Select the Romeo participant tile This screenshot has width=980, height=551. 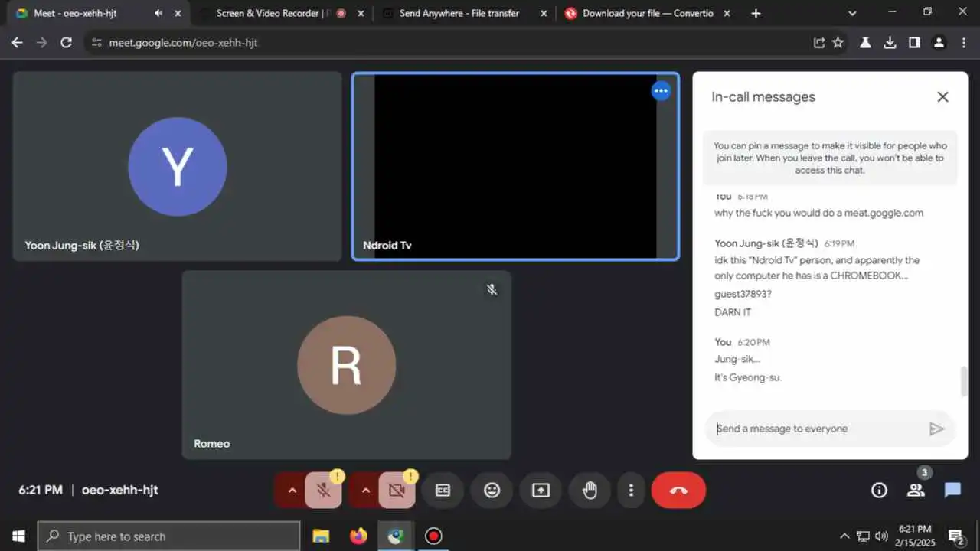coord(346,365)
